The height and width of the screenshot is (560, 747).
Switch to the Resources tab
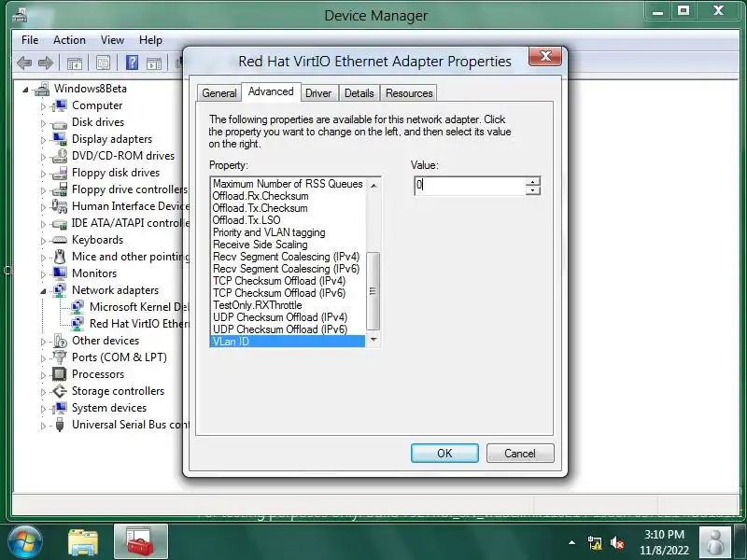pyautogui.click(x=409, y=92)
